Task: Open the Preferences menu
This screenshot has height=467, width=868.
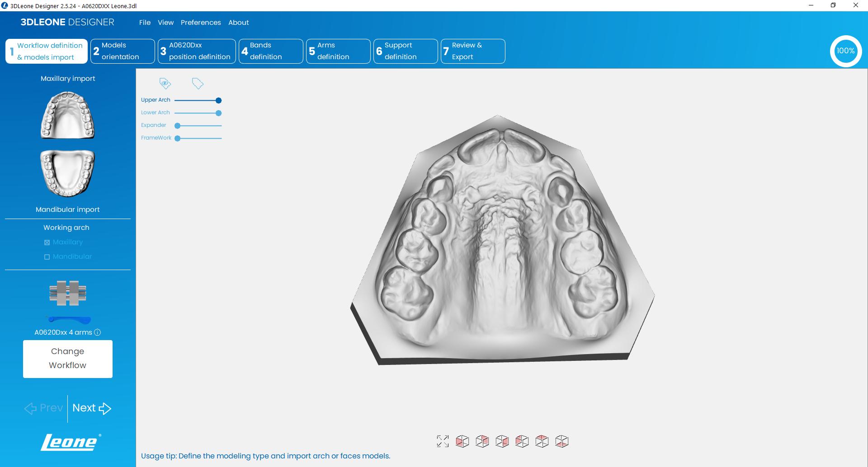Action: point(201,23)
